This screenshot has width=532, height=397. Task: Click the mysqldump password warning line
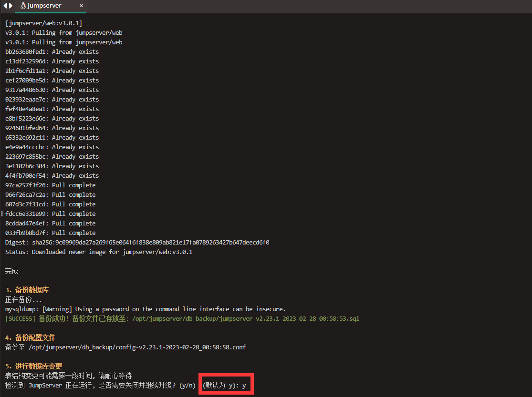(143, 309)
